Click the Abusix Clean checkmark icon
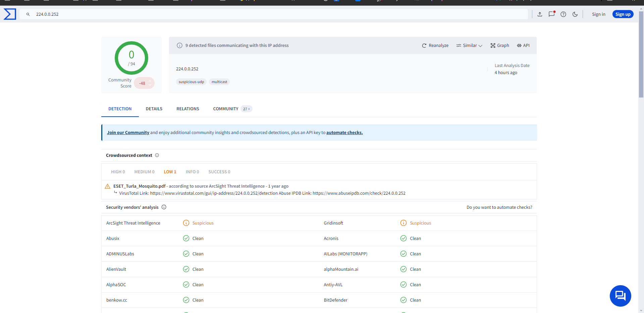 pyautogui.click(x=186, y=239)
